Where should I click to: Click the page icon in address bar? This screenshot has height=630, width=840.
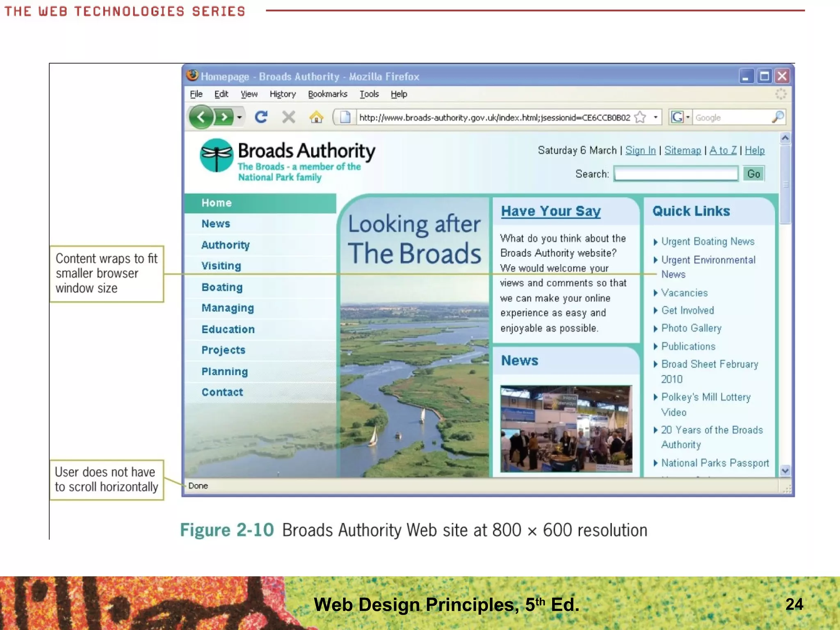tap(345, 117)
